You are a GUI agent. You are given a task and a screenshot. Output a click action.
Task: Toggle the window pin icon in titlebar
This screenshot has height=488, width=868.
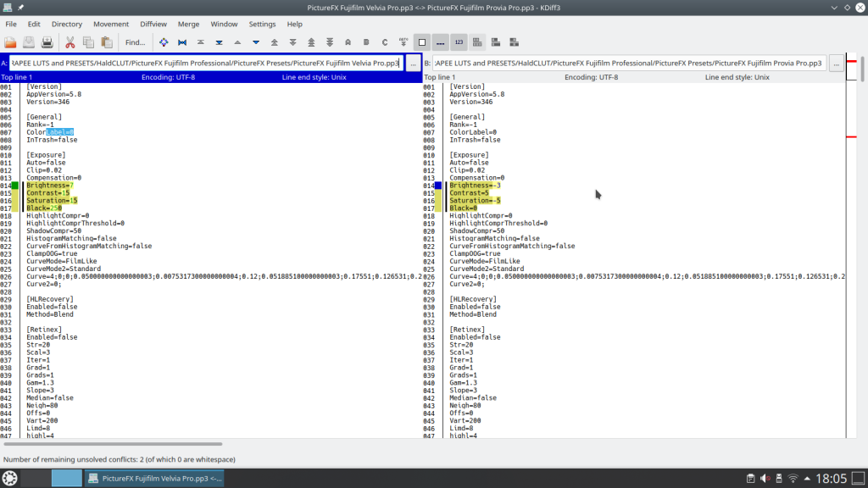click(20, 8)
